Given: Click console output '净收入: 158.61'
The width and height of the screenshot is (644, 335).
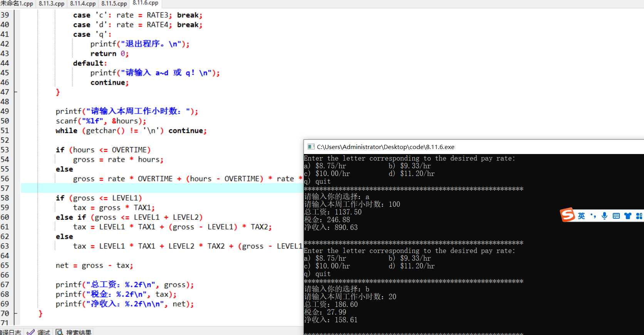Looking at the screenshot, I should point(331,320).
